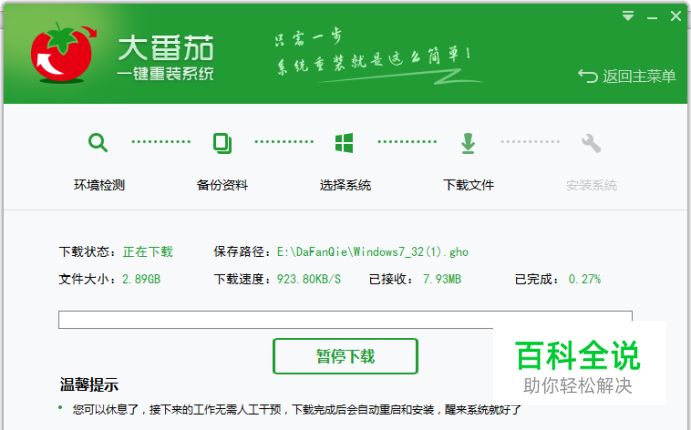Click the download speed 923.80KB/S
The image size is (691, 430).
coord(308,279)
